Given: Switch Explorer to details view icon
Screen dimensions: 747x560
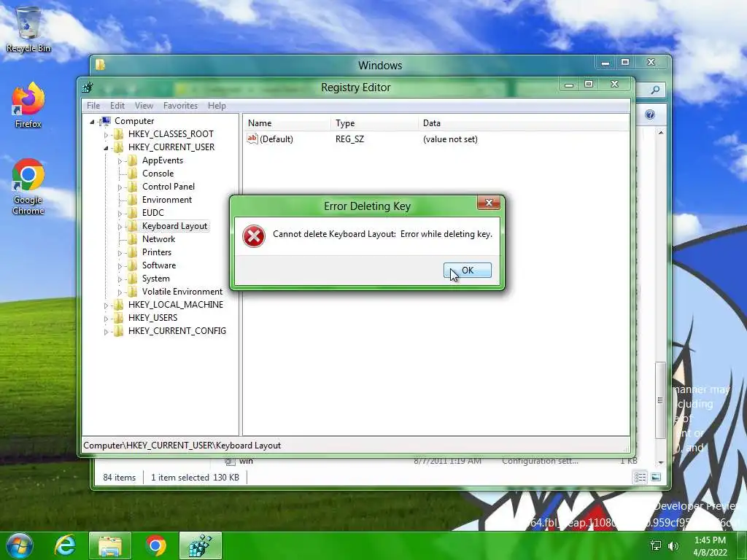Looking at the screenshot, I should pyautogui.click(x=640, y=477).
